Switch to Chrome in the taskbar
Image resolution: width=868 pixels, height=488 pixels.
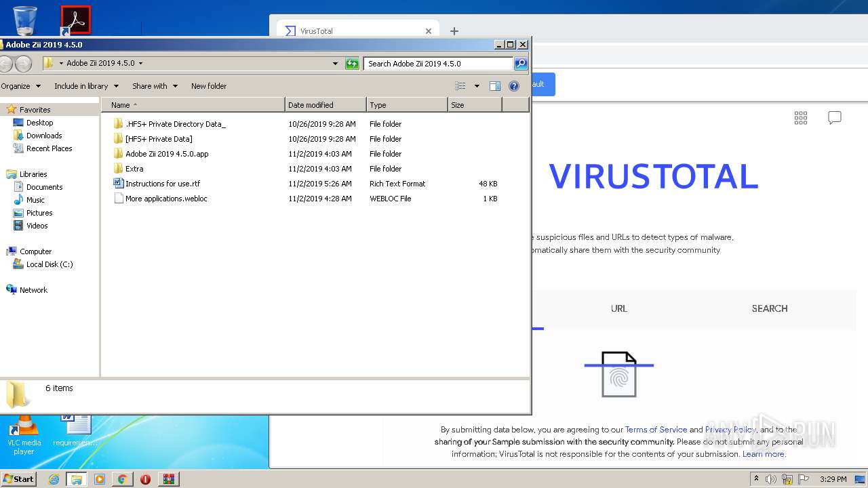pyautogui.click(x=122, y=479)
